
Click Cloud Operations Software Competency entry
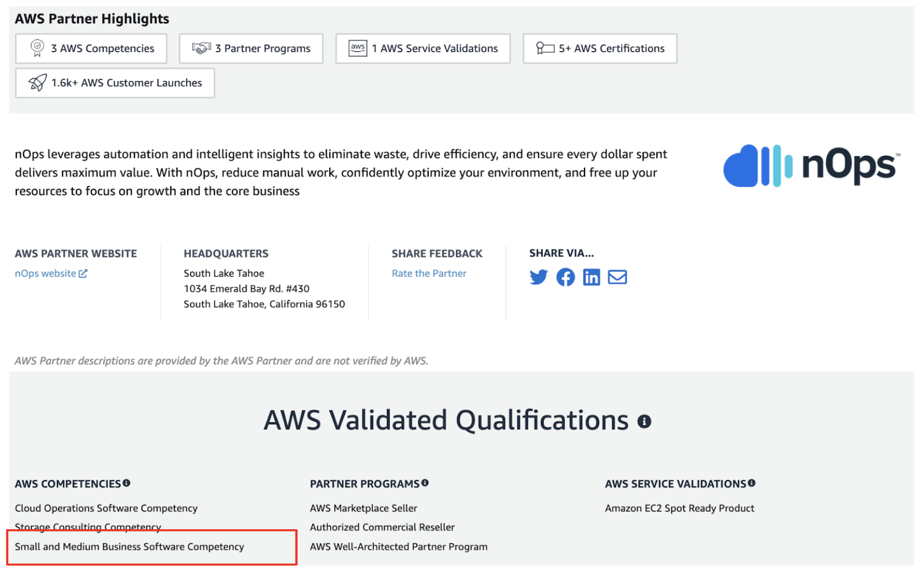pyautogui.click(x=106, y=508)
